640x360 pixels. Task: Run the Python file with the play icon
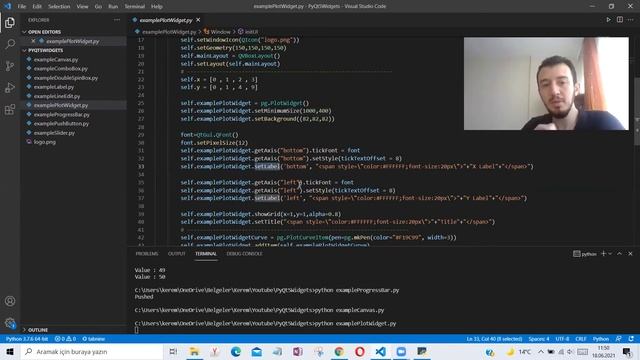pyautogui.click(x=608, y=20)
